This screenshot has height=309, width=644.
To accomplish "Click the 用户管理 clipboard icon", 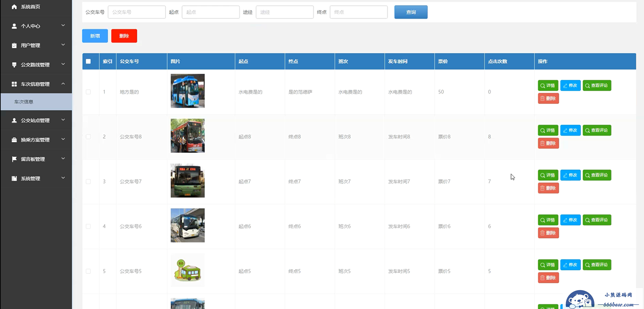I will point(14,45).
